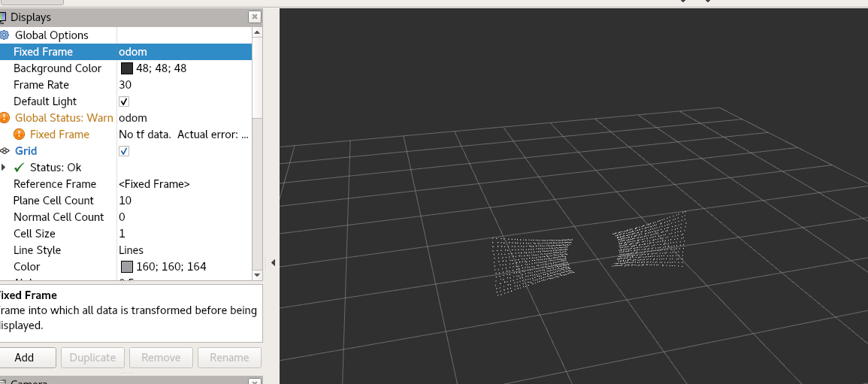Close the Displays panel
The width and height of the screenshot is (868, 384).
[x=255, y=17]
